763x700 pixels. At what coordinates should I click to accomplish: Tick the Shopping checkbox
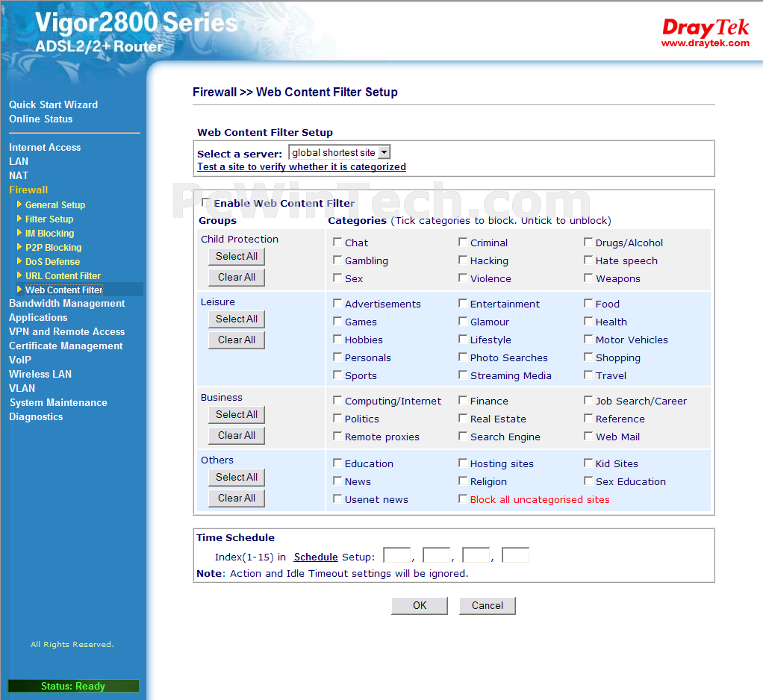click(x=588, y=357)
